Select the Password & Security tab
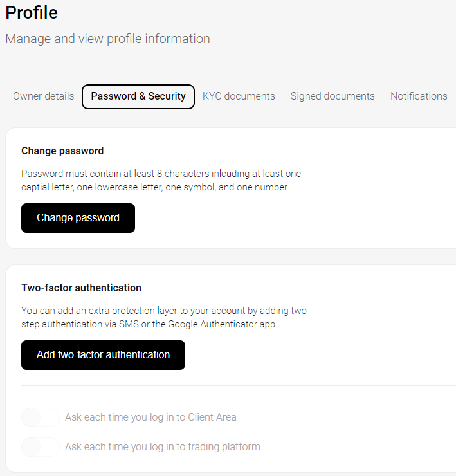This screenshot has width=456, height=476. (x=138, y=96)
